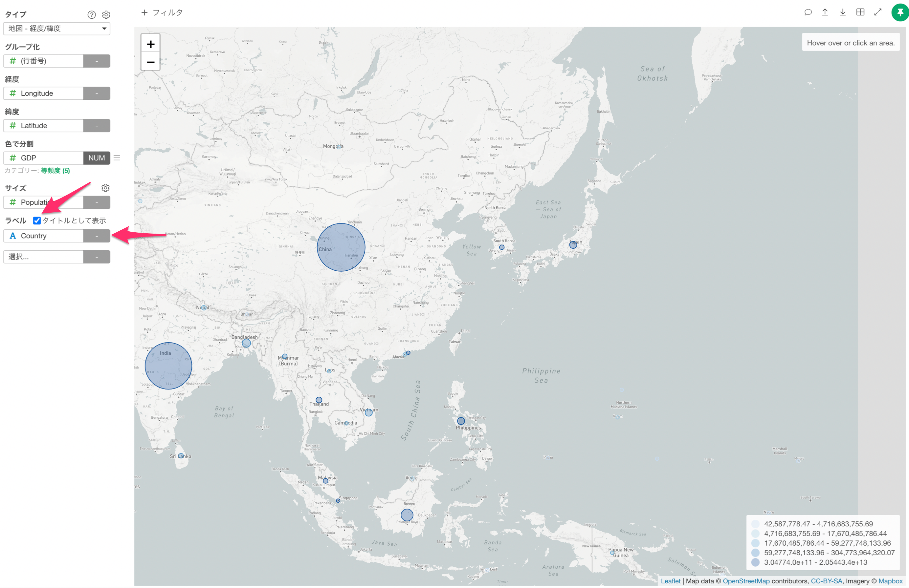Add a filter with '+ フィルタ'

pyautogui.click(x=162, y=12)
